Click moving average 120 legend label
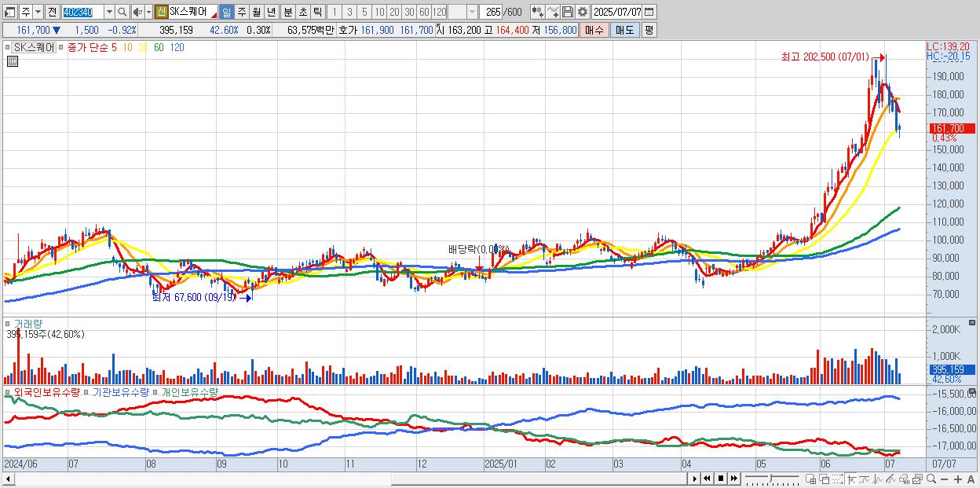The image size is (980, 488). coord(177,47)
